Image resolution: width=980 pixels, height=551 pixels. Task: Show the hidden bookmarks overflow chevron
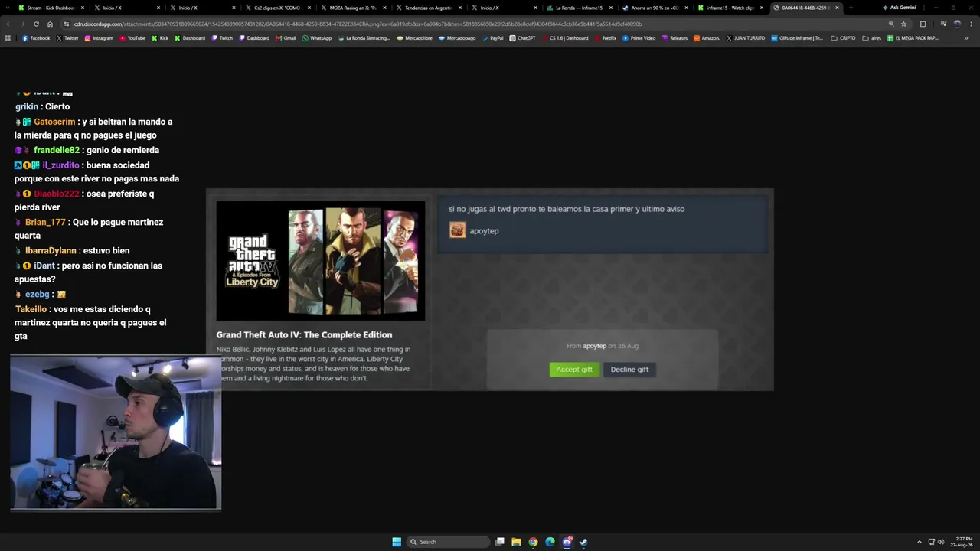coord(966,38)
